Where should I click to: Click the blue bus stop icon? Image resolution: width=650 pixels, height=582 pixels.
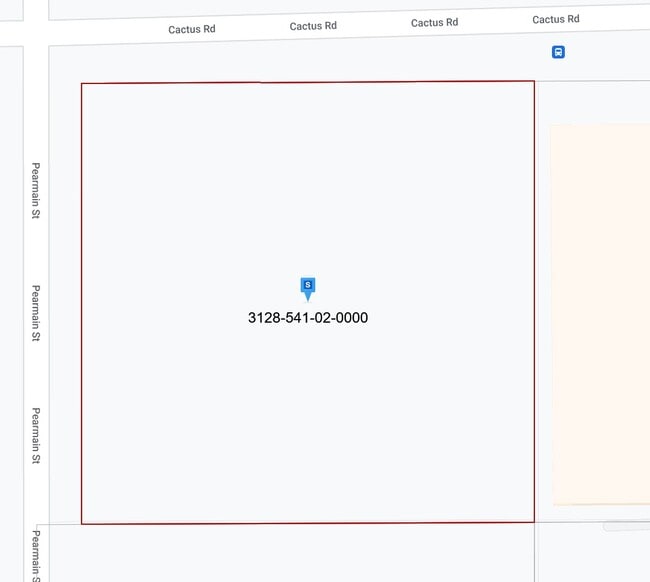[558, 52]
